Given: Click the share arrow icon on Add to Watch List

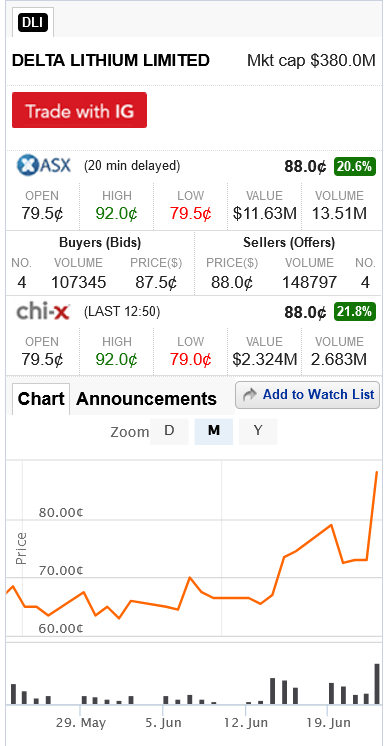Looking at the screenshot, I should coord(249,394).
